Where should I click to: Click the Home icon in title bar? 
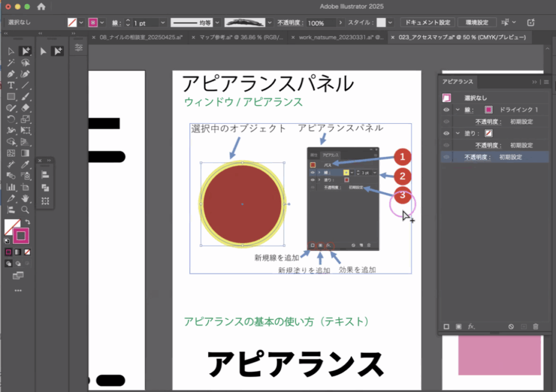click(41, 7)
